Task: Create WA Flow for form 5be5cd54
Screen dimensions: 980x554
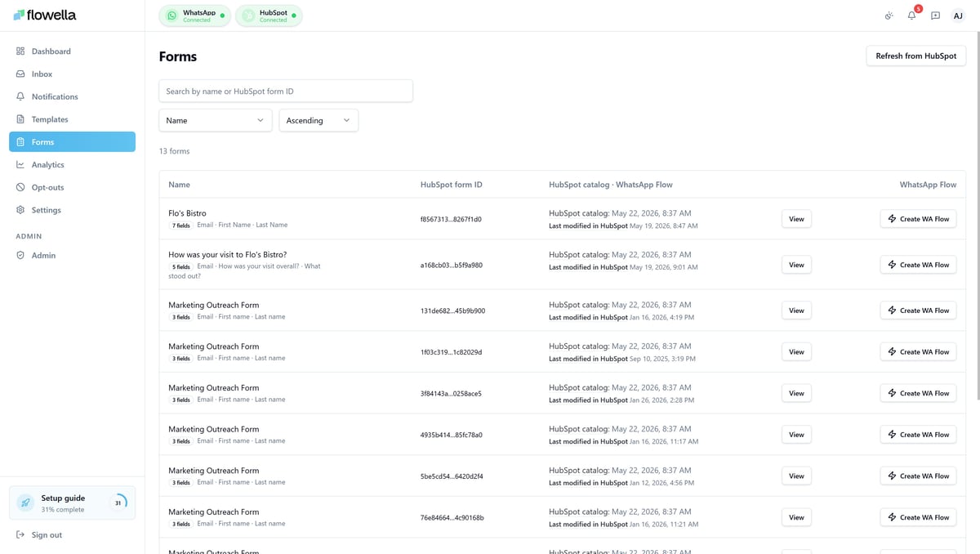Action: coord(918,476)
